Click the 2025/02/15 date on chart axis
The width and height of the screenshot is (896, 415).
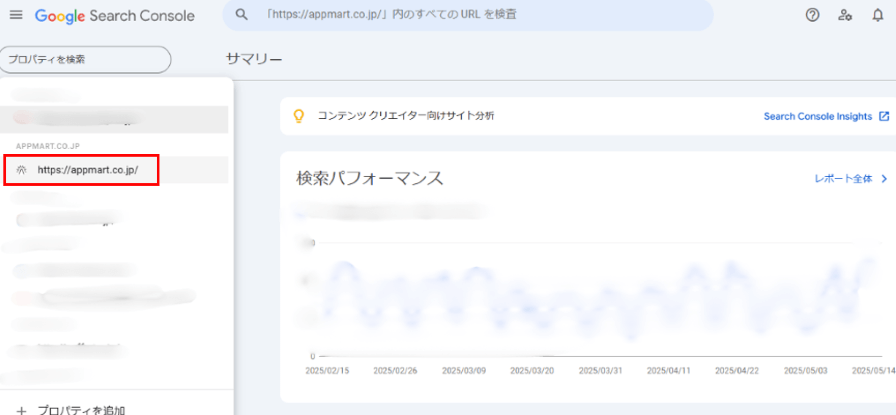click(x=327, y=370)
